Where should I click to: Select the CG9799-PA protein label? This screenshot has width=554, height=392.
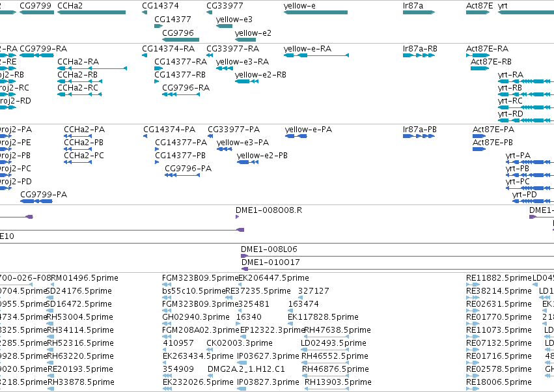[x=44, y=195]
